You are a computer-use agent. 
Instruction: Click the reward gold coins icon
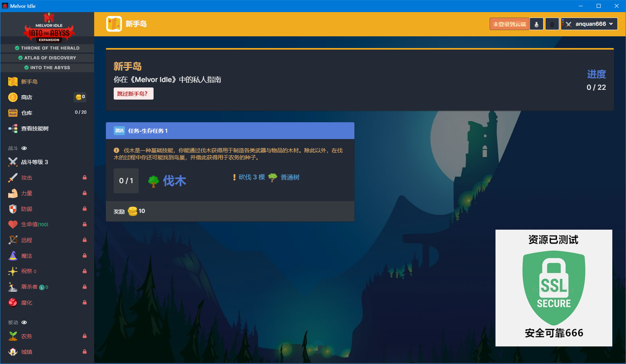coord(133,211)
